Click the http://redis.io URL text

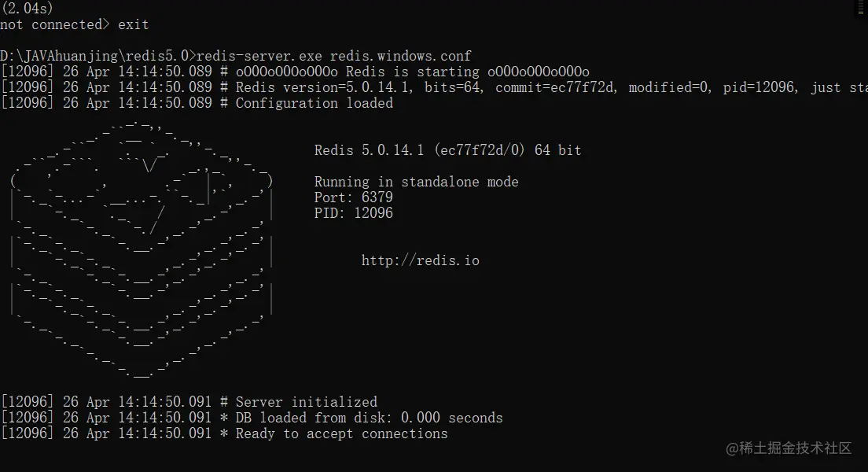point(420,260)
